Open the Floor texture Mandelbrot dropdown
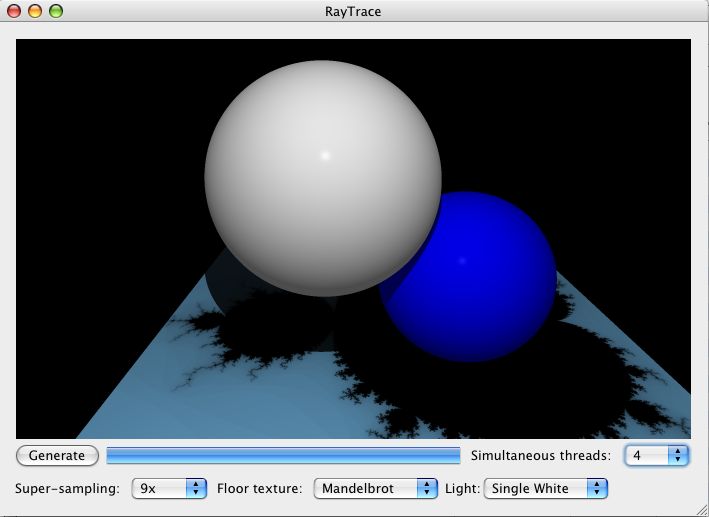 [x=376, y=489]
